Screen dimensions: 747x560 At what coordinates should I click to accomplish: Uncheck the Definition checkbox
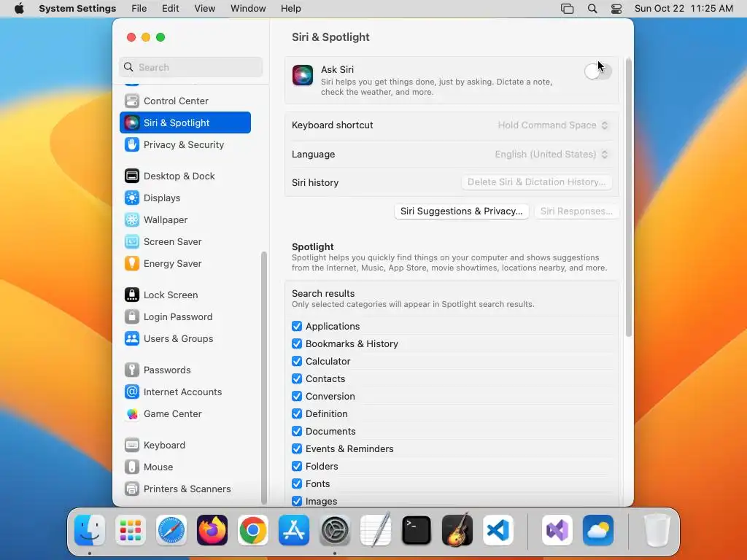297,414
